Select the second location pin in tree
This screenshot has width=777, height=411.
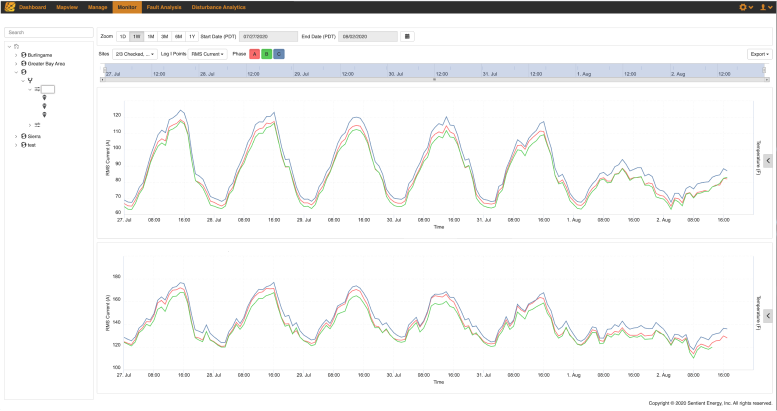coord(44,106)
